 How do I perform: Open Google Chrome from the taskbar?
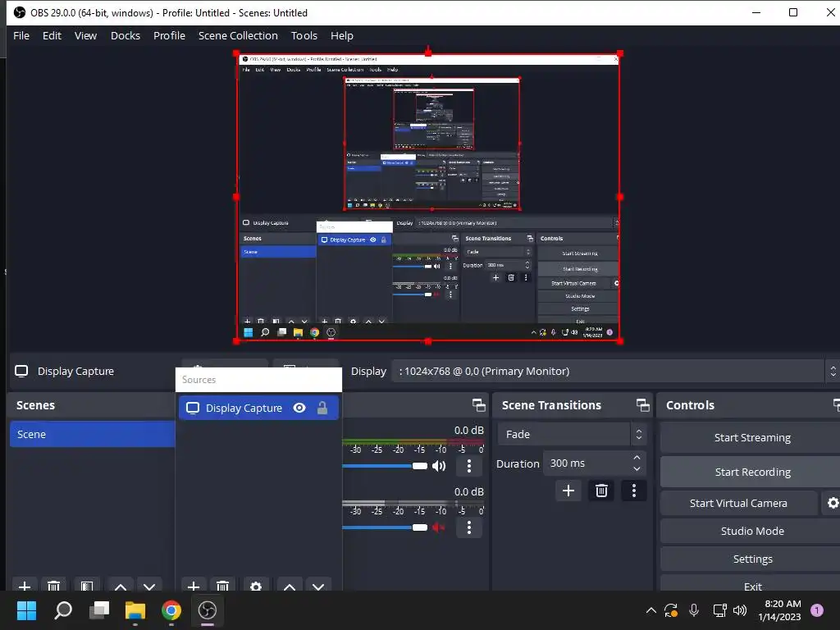click(171, 610)
